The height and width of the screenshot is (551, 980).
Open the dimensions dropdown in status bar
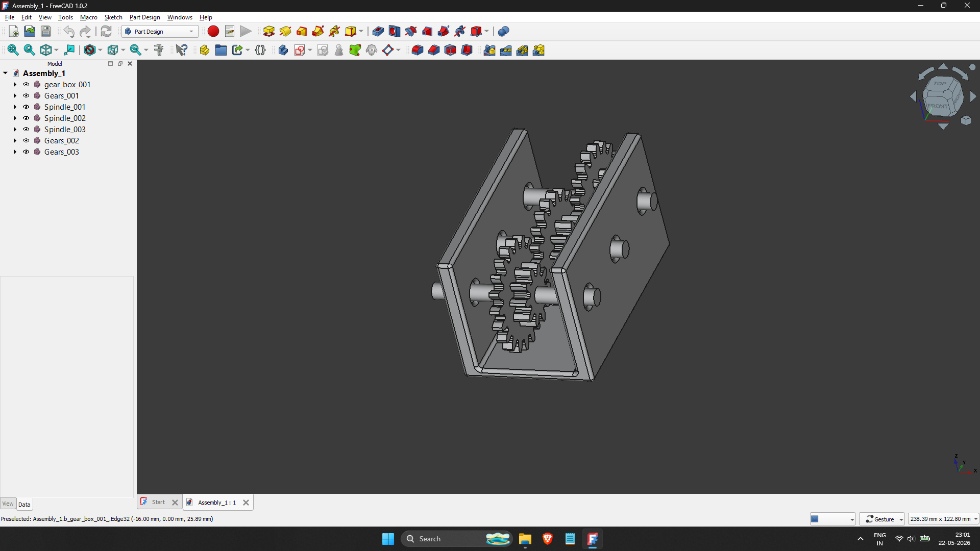click(x=943, y=519)
